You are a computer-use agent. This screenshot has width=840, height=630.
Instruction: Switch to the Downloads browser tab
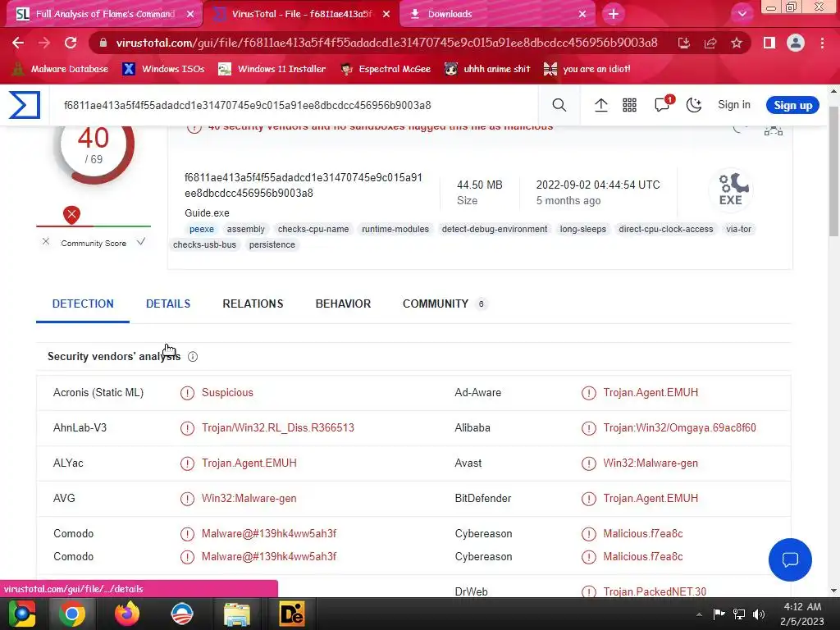pyautogui.click(x=496, y=14)
